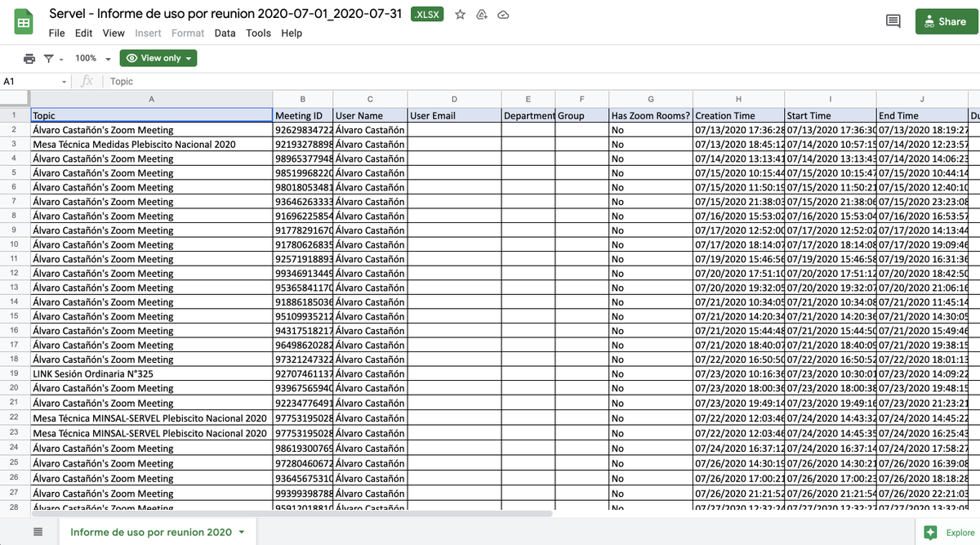Select the Creation Time header cell
This screenshot has height=545, width=980.
[738, 115]
